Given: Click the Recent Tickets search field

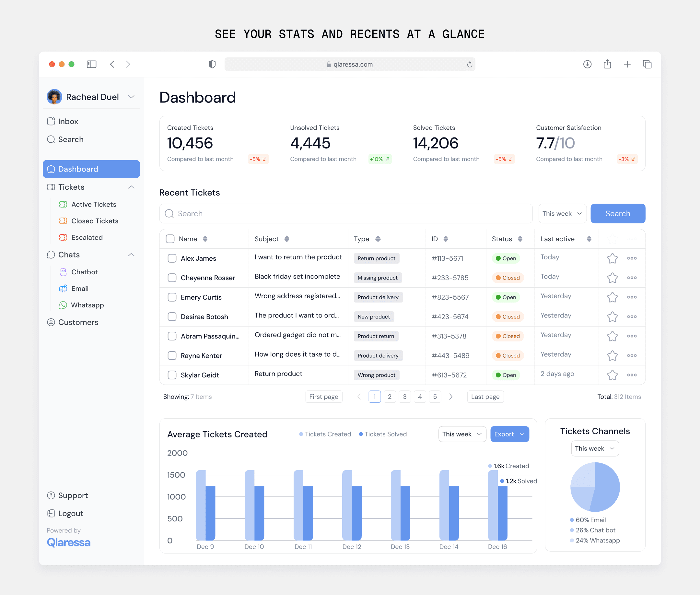Looking at the screenshot, I should 345,213.
